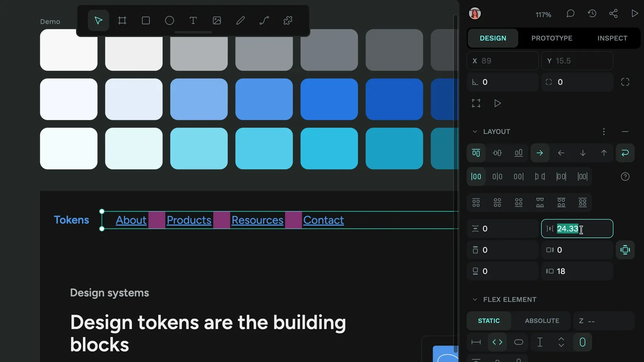This screenshot has width=644, height=362.
Task: Select the Board frame tool
Action: coord(122,20)
